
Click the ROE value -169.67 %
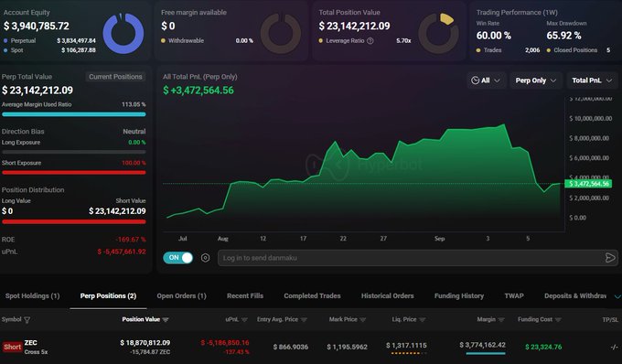(131, 240)
